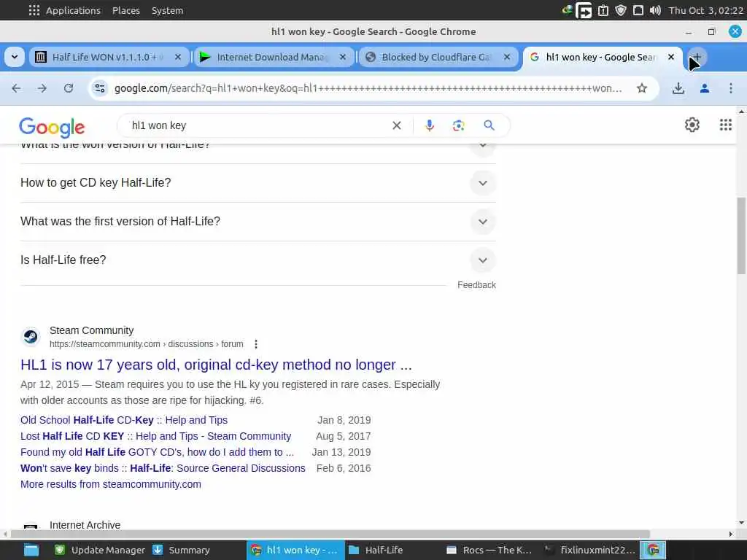The height and width of the screenshot is (560, 747).
Task: Switch to Rocs window in taskbar
Action: point(489,550)
